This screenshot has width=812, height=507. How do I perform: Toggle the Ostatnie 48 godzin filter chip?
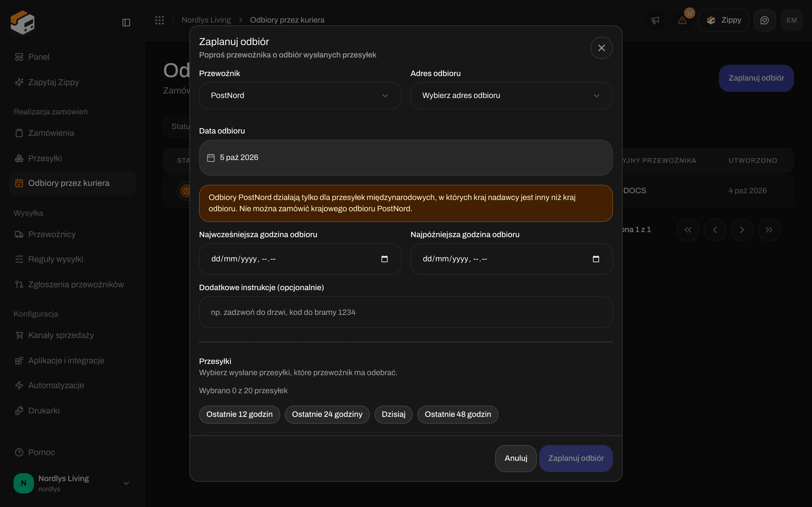click(458, 414)
